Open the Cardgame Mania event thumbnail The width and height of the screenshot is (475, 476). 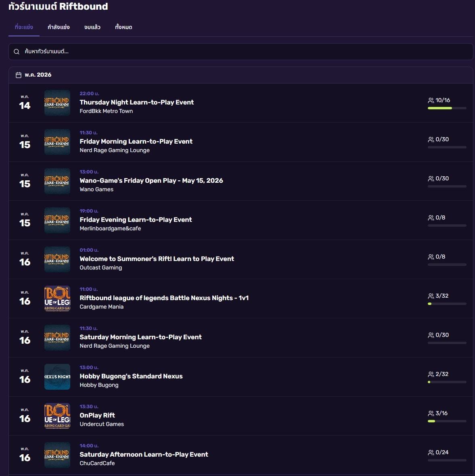point(57,299)
